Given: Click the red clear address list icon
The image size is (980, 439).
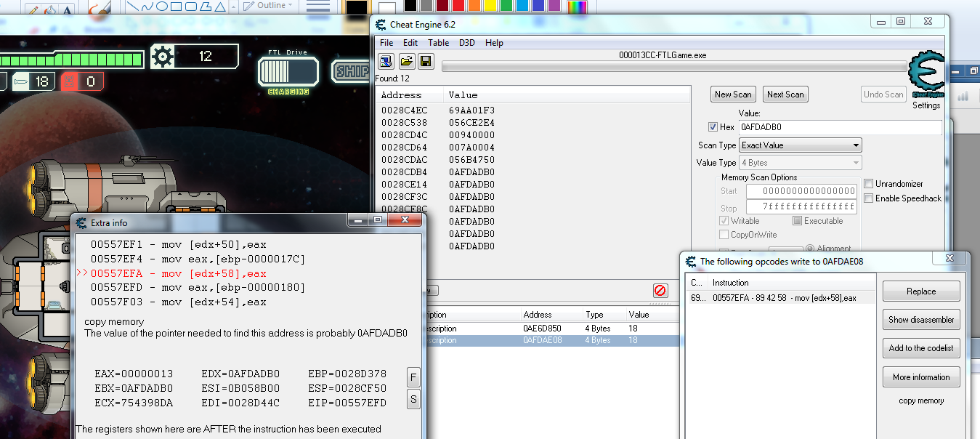Looking at the screenshot, I should 660,291.
